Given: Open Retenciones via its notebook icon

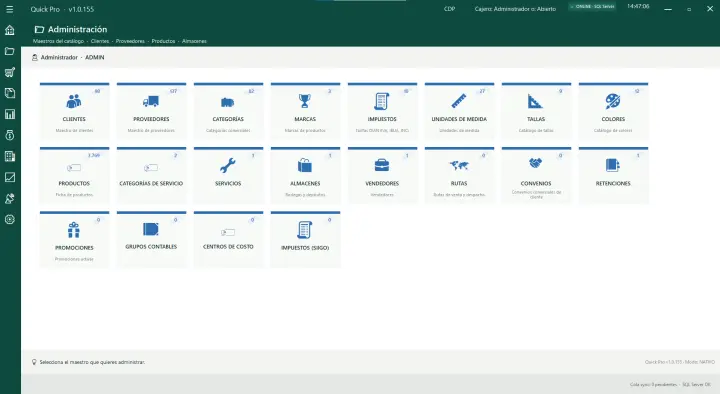Looking at the screenshot, I should (x=613, y=165).
